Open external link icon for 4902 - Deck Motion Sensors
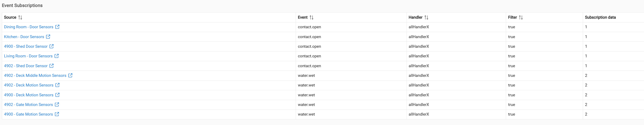Screen dimensions: 644x125 [x=57, y=85]
